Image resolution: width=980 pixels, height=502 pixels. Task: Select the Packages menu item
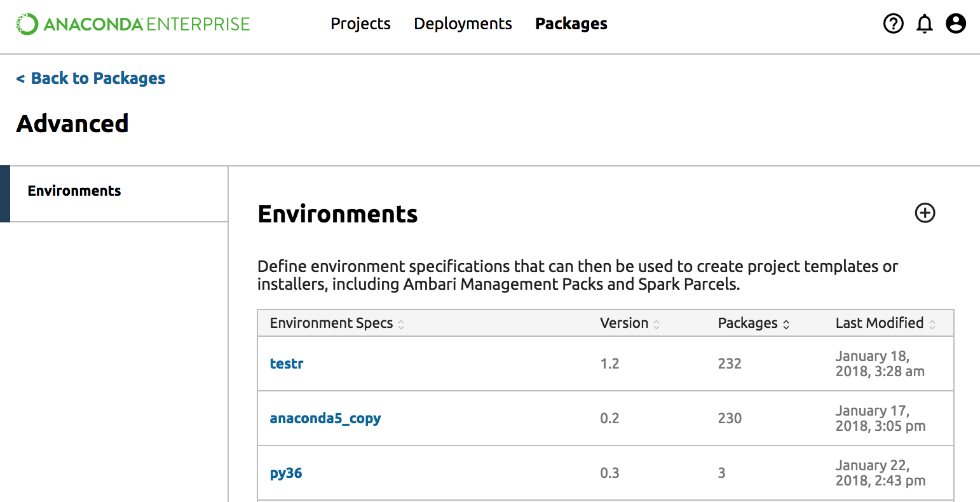coord(571,24)
